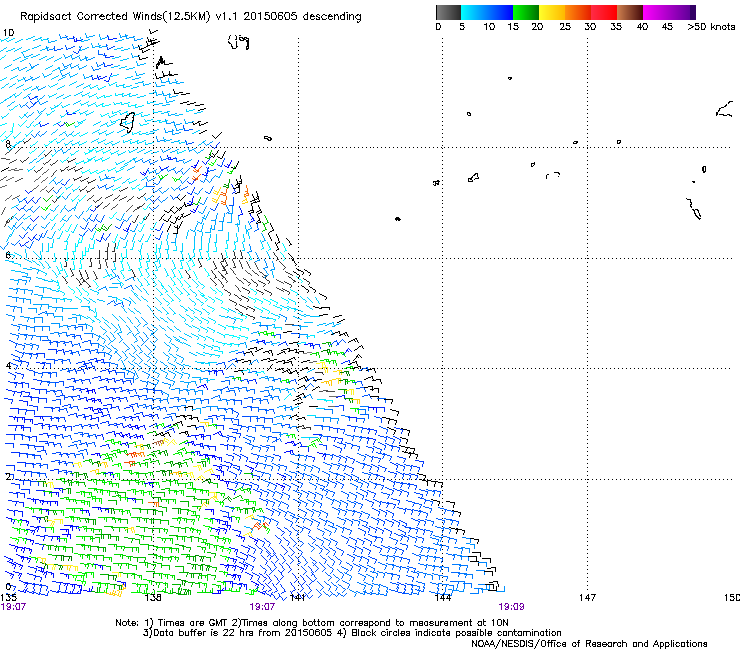The image size is (740, 650).
Task: Click the '6' latitude axis label
Action: coord(8,255)
